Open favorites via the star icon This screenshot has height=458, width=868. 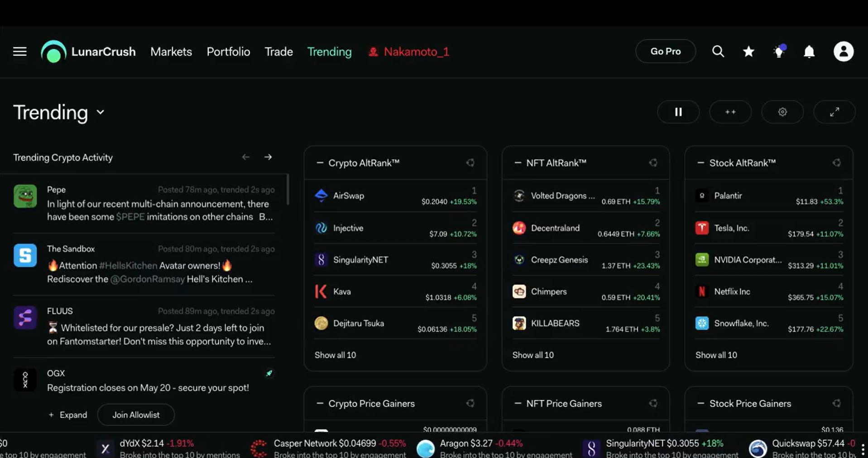click(748, 52)
